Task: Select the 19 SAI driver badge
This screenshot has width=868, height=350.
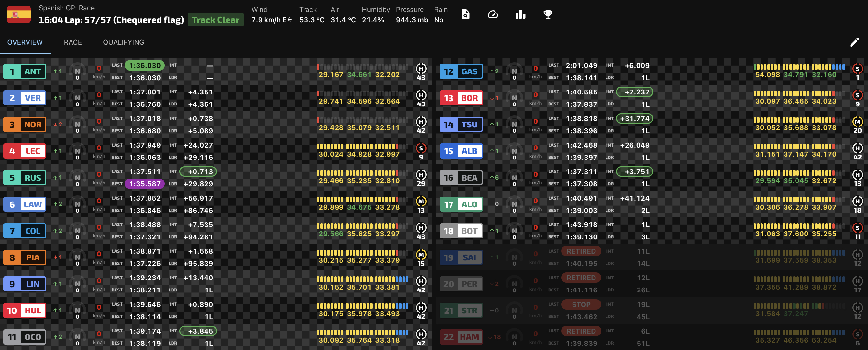Action: [x=461, y=258]
